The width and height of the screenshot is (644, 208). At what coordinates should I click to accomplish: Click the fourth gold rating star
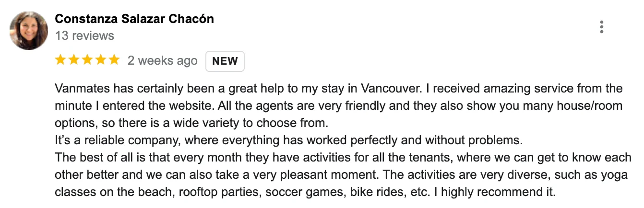tap(100, 60)
